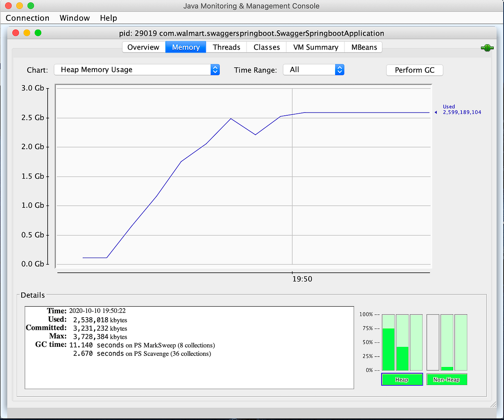This screenshot has height=420, width=504.
Task: Open the Window menu
Action: (x=74, y=18)
